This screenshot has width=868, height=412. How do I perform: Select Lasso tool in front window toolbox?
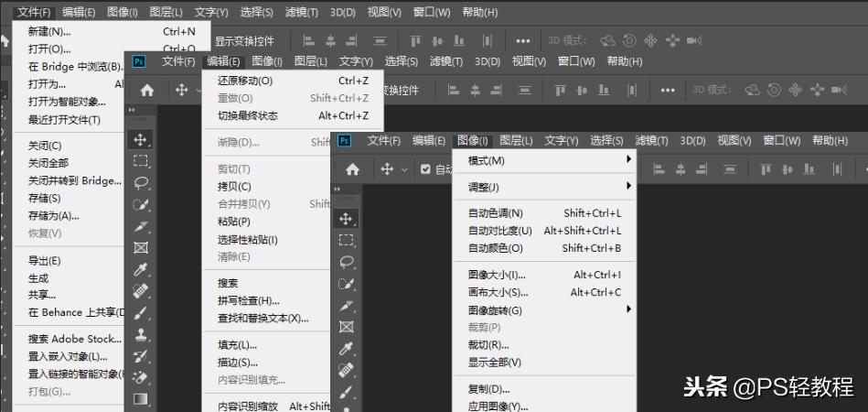(x=347, y=262)
